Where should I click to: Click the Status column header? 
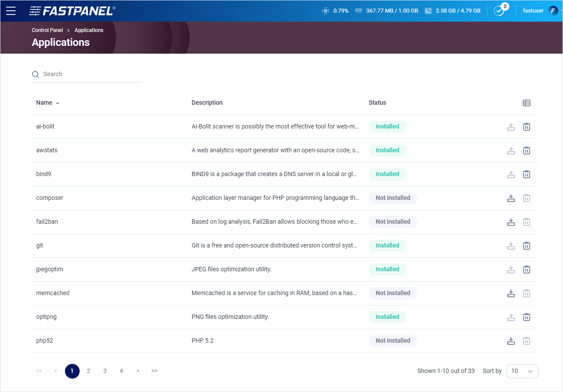tap(377, 103)
